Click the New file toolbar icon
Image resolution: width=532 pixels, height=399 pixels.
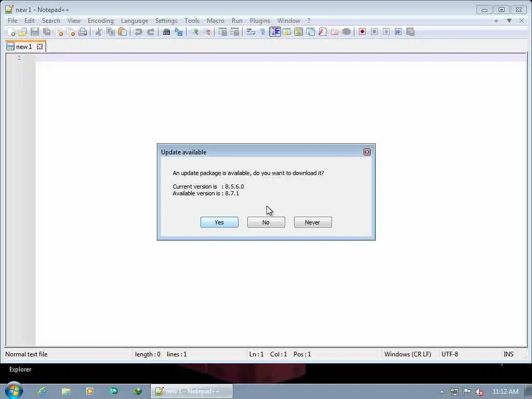tap(11, 32)
